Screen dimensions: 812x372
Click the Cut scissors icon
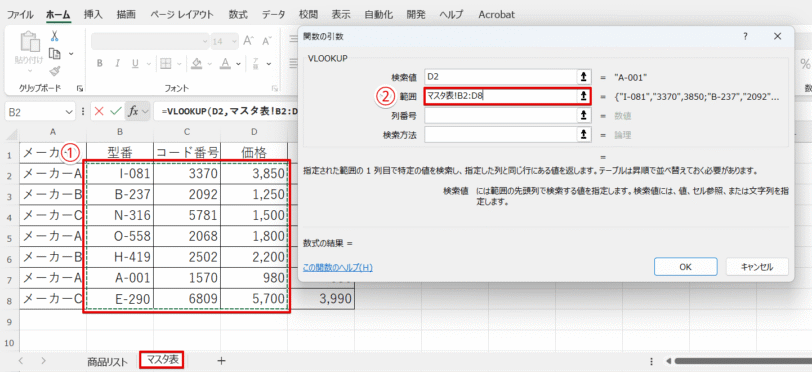click(54, 36)
